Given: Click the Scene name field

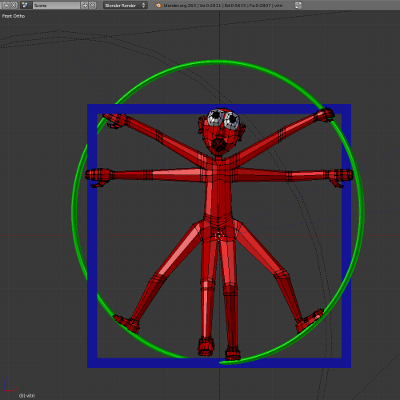Looking at the screenshot, I should point(56,5).
